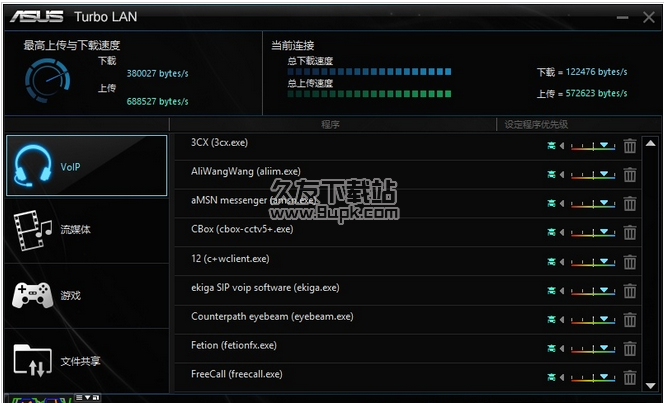Screen dimensions: 664x403
Task: Select Counterpath eyebeam (eyebeam.exe) name
Action: (272, 317)
